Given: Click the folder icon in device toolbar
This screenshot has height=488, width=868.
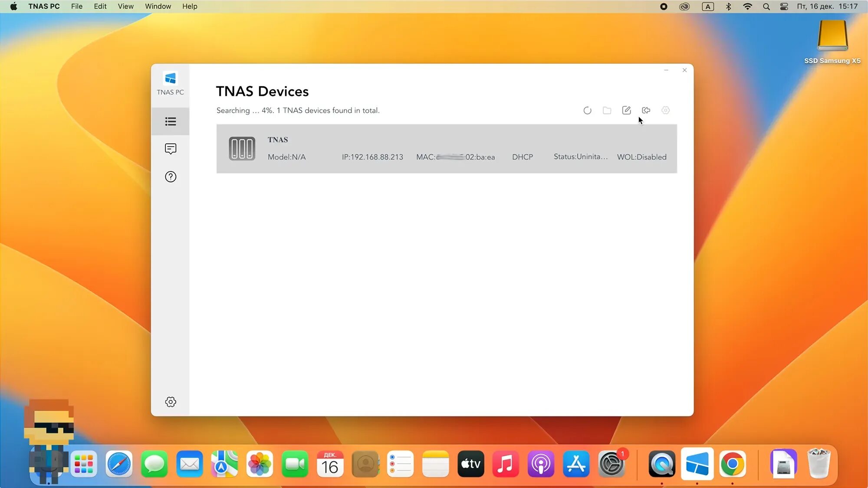Looking at the screenshot, I should [607, 111].
